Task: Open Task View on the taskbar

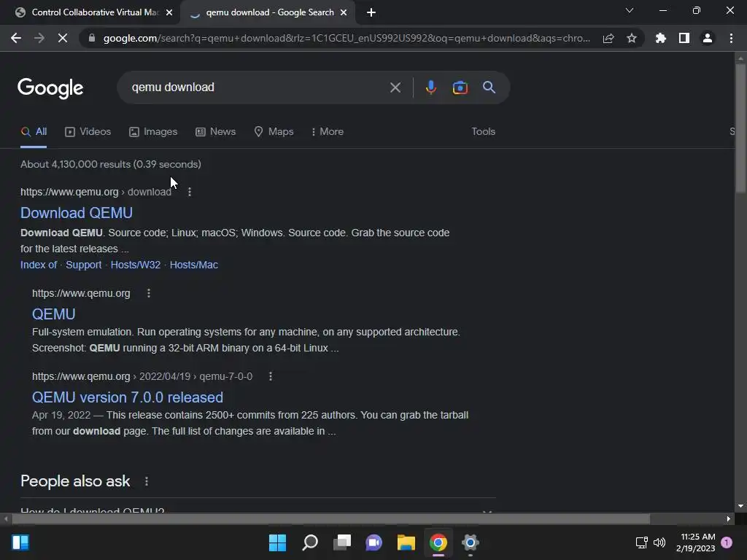Action: coord(341,542)
